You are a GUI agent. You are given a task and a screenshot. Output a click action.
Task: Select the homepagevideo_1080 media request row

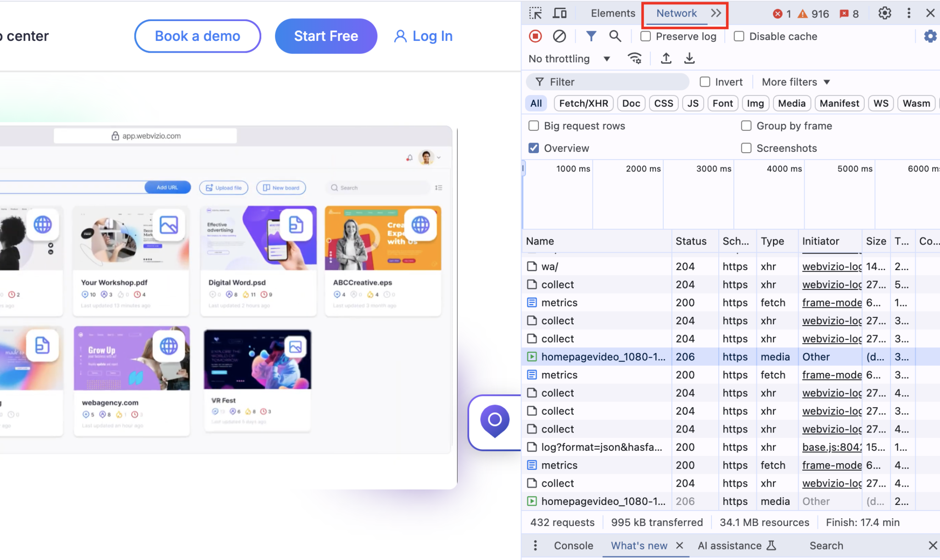(x=604, y=356)
